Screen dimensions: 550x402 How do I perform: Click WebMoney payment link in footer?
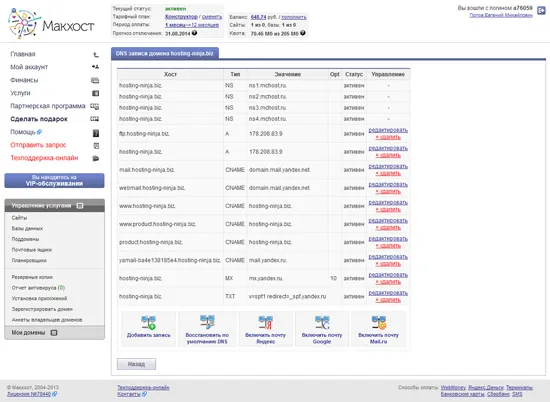[453, 388]
